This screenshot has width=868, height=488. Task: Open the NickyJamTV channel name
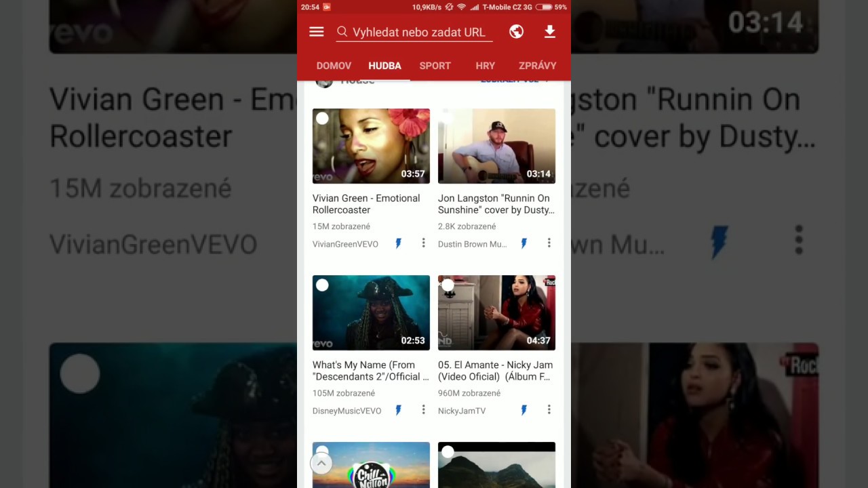462,411
